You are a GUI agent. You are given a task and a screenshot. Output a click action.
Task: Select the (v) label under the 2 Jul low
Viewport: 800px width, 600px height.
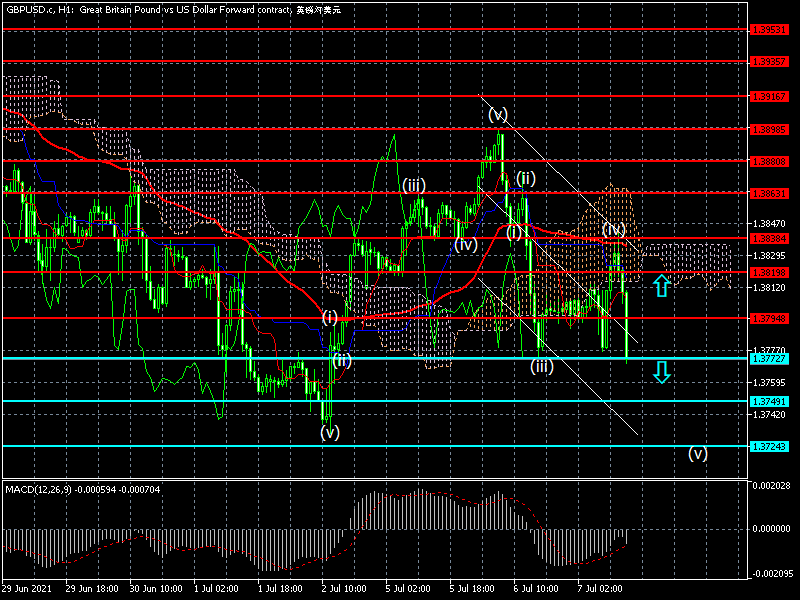tap(329, 432)
